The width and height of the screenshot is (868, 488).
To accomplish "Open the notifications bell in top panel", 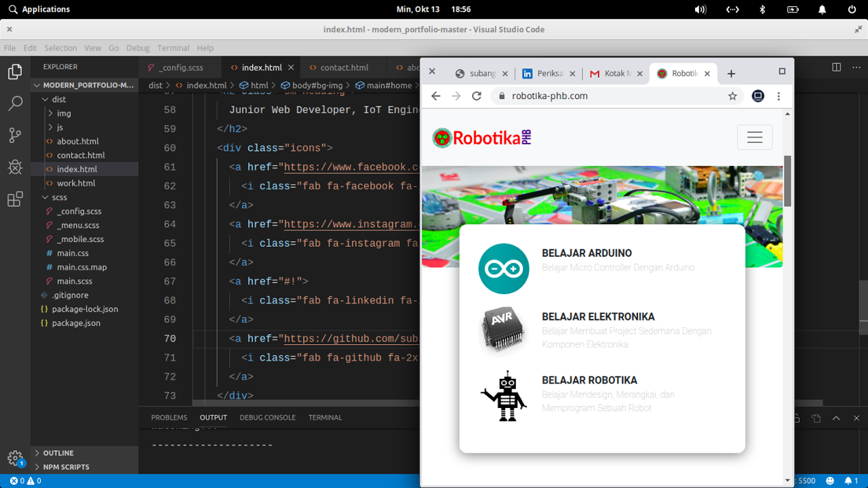I will point(822,9).
